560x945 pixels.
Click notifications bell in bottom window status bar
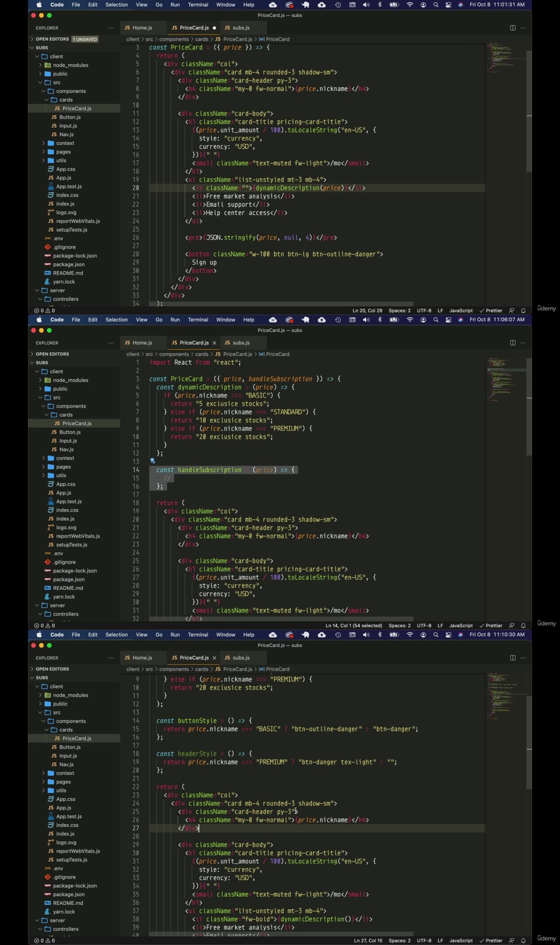point(523,941)
